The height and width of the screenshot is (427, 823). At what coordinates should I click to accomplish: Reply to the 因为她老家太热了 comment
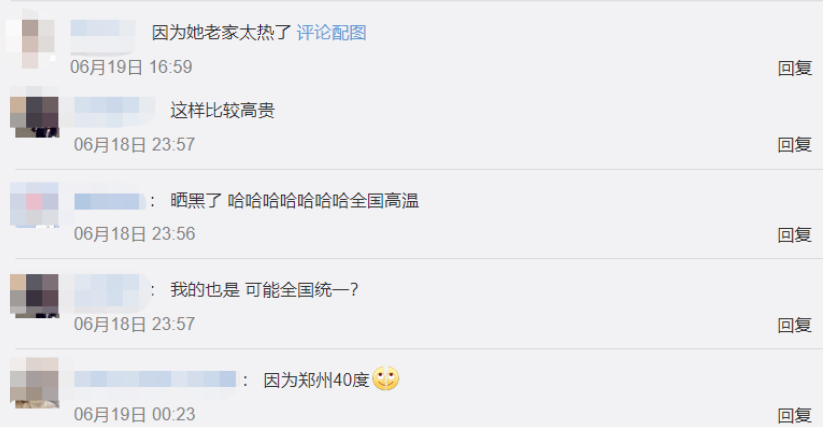tap(795, 68)
